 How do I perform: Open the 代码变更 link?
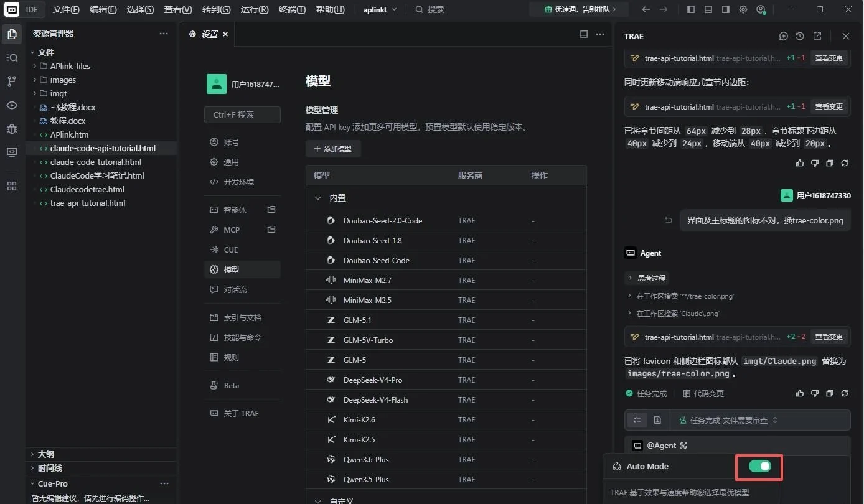point(703,393)
